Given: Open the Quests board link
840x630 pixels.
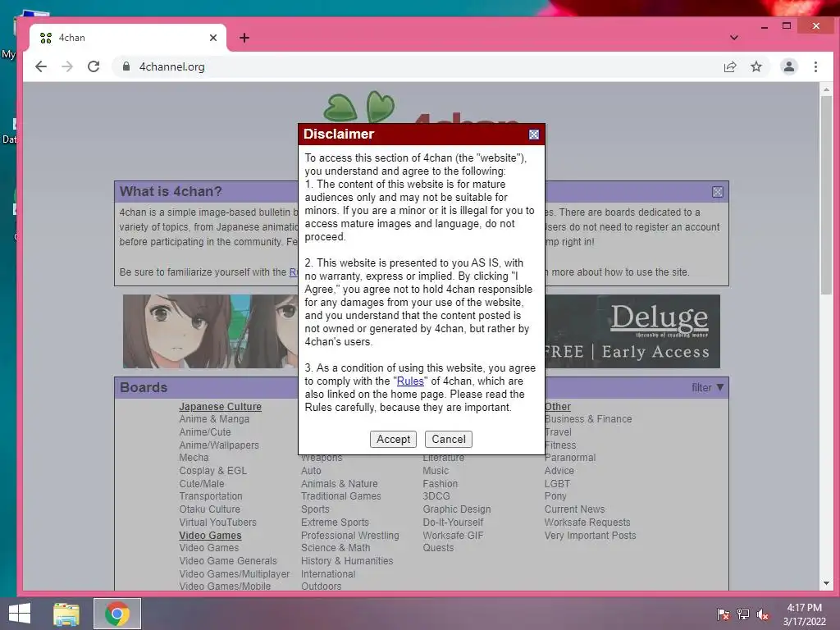Looking at the screenshot, I should click(438, 548).
